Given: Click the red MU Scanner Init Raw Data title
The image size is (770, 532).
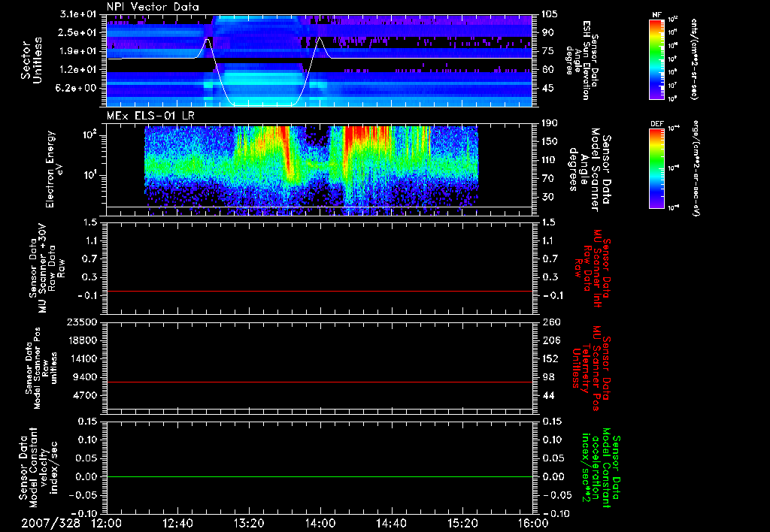Looking at the screenshot, I should tap(591, 268).
